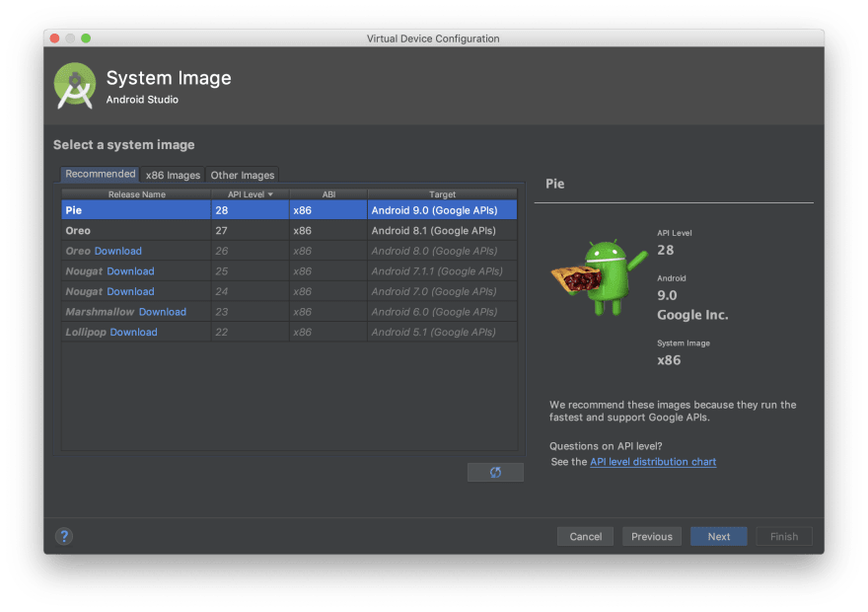This screenshot has height=612, width=868.
Task: Click the API level 26 cell
Action: pyautogui.click(x=251, y=251)
